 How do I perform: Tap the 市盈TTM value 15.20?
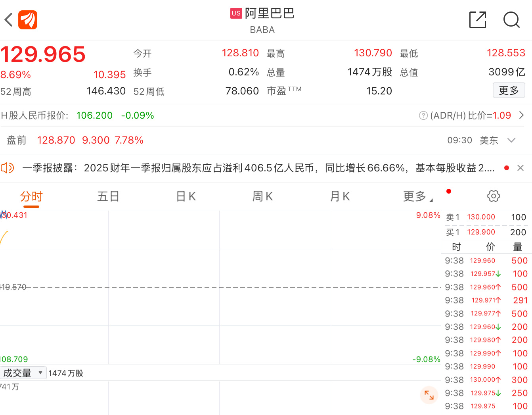(x=379, y=91)
